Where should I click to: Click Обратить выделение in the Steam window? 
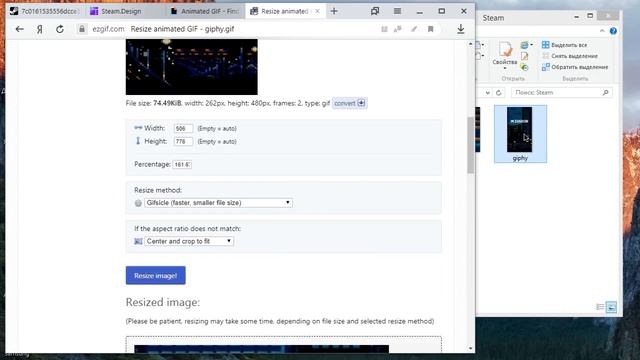coord(575,67)
